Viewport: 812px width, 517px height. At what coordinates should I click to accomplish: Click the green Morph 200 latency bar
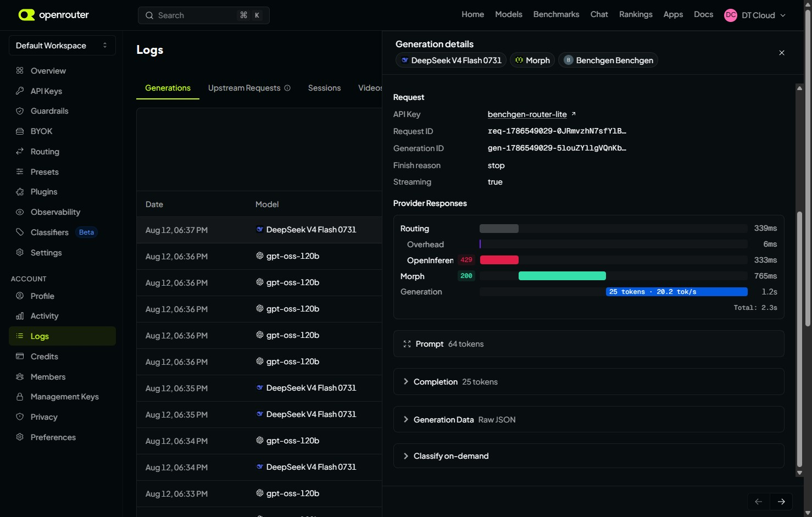(562, 276)
